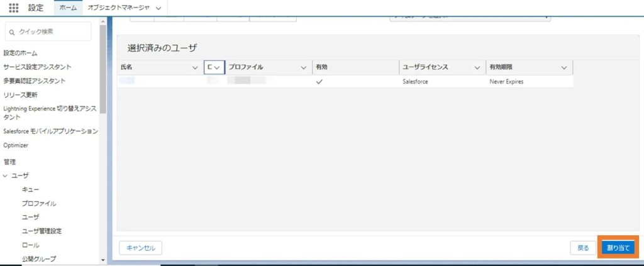Open Optimizer in sidebar
This screenshot has height=266, width=644.
click(16, 145)
